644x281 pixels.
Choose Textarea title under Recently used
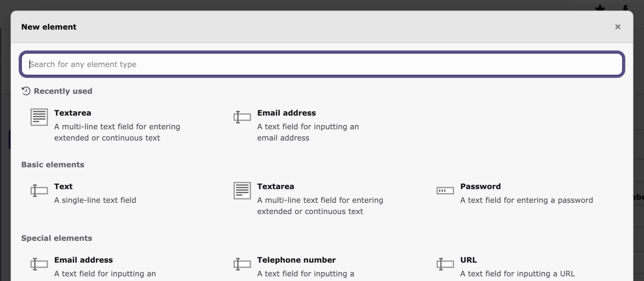[x=72, y=113]
